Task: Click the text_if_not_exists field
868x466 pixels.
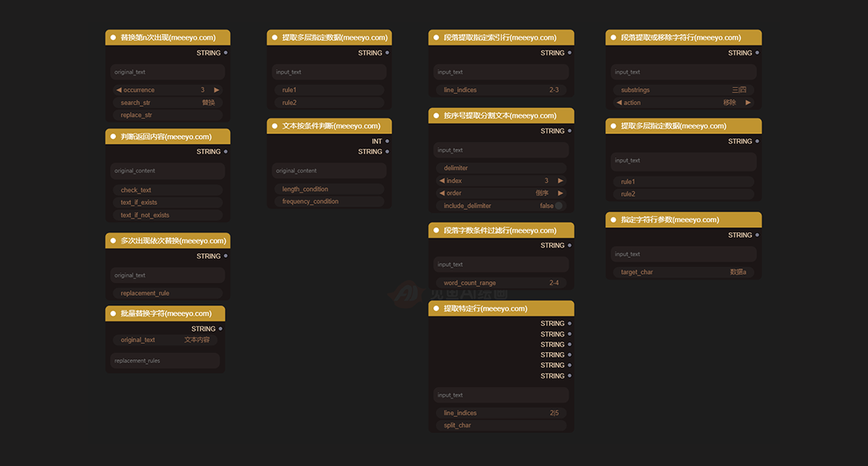Action: click(168, 215)
